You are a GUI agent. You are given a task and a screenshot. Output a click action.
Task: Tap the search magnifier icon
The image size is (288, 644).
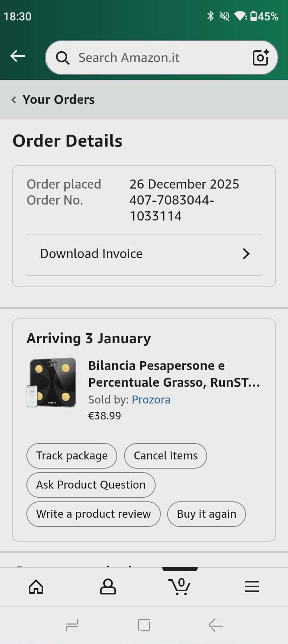click(x=62, y=58)
